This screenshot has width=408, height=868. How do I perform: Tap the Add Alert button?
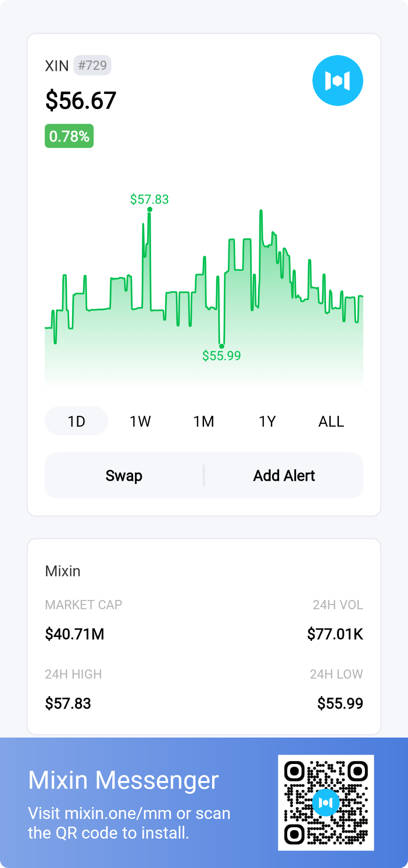(x=284, y=475)
